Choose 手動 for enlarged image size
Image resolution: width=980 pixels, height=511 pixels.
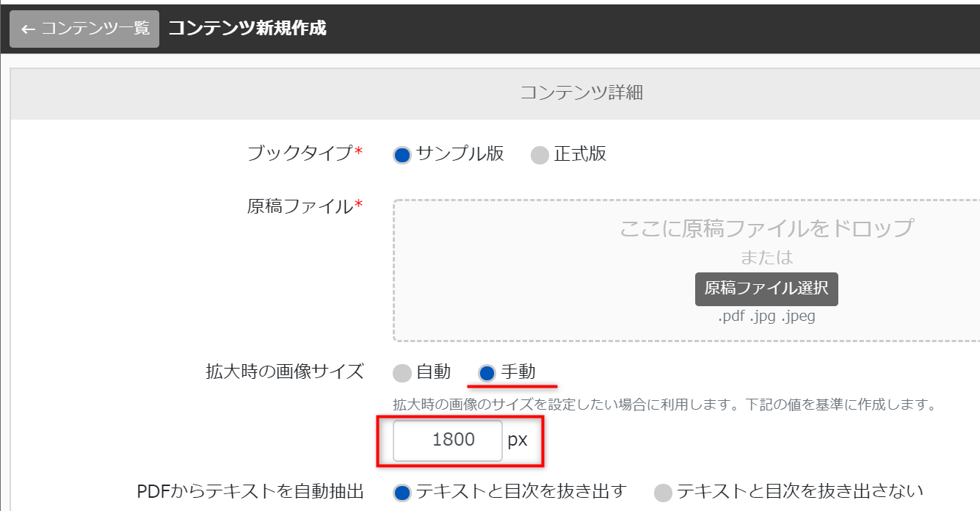[487, 373]
